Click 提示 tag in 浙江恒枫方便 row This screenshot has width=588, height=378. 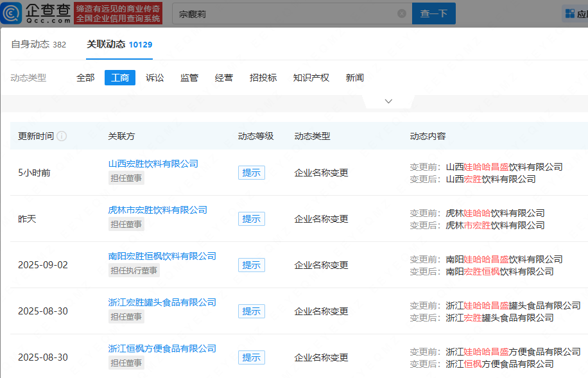click(251, 357)
